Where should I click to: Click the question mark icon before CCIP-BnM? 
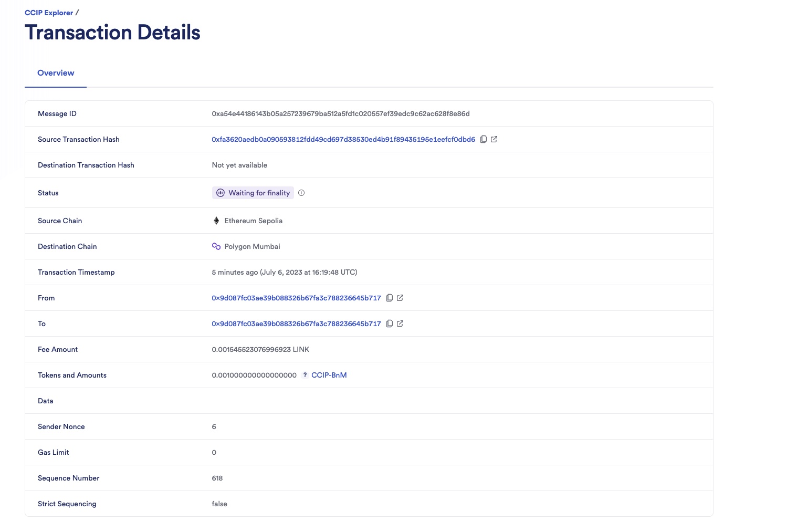305,375
